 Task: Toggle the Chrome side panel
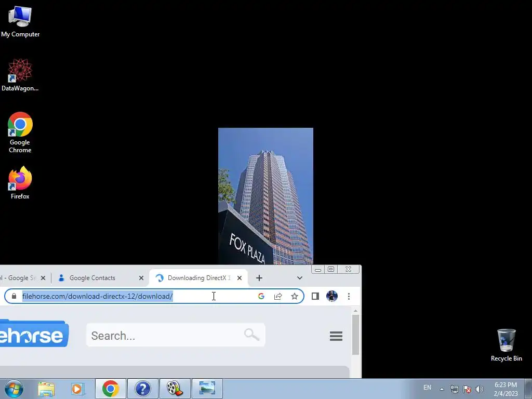(315, 296)
